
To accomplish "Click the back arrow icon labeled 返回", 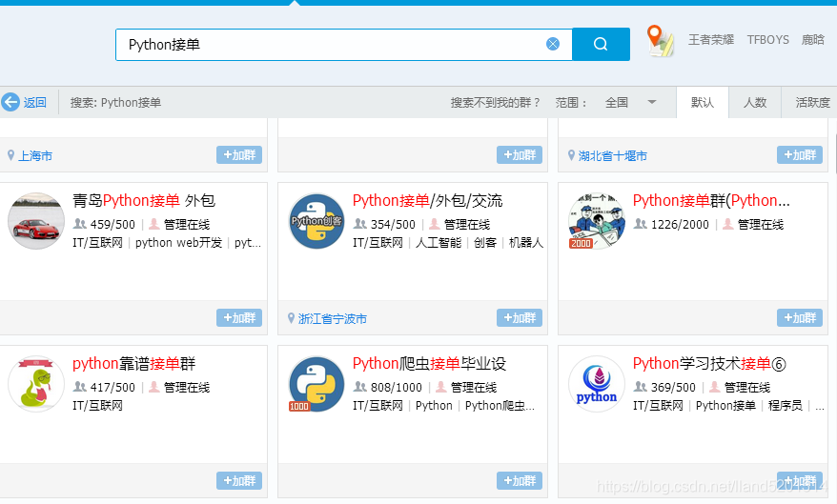I will 10,102.
